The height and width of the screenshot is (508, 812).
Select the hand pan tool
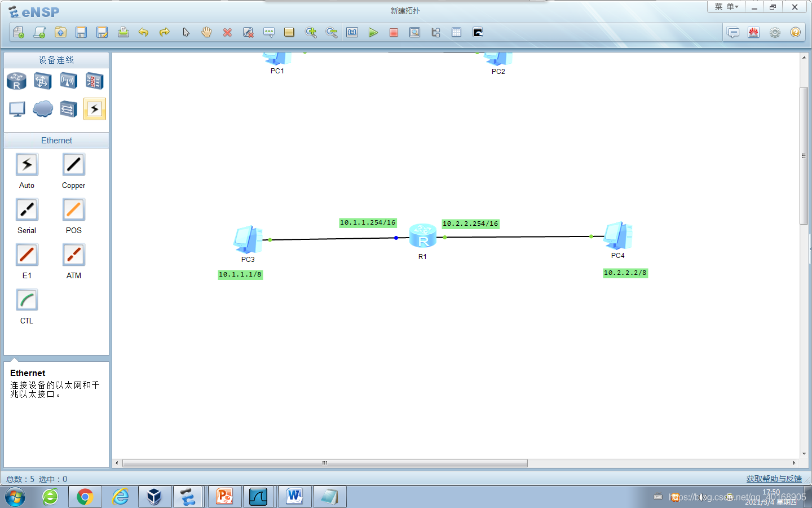(206, 32)
